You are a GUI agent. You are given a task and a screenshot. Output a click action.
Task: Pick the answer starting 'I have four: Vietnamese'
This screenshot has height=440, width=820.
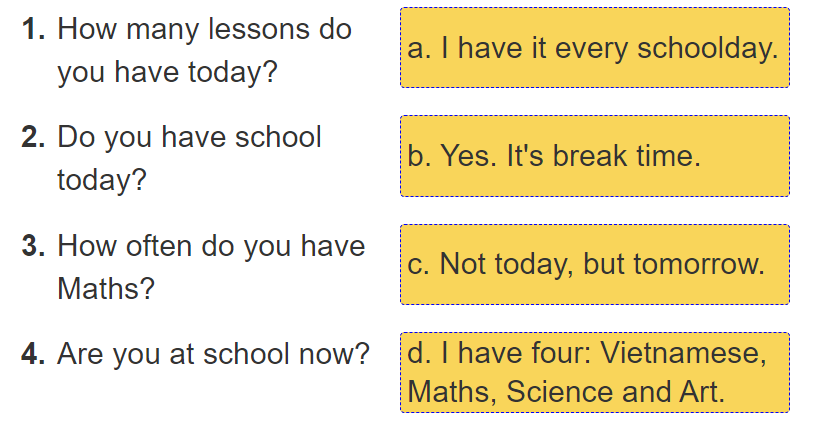click(x=594, y=372)
